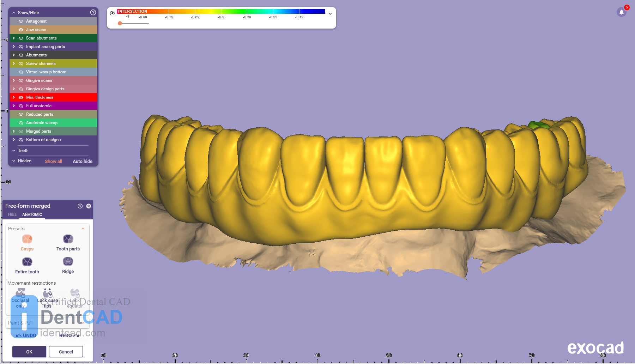Show the Antagonist layer
The width and height of the screenshot is (635, 364).
point(21,21)
